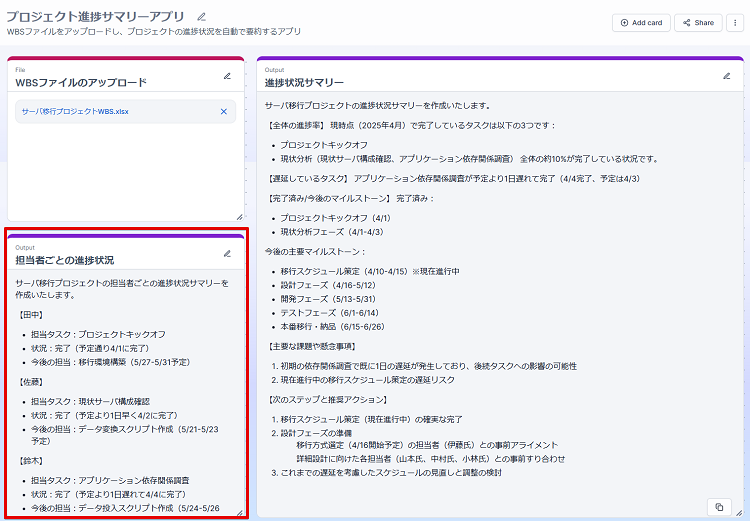Open the three-dot more options menu

(735, 22)
